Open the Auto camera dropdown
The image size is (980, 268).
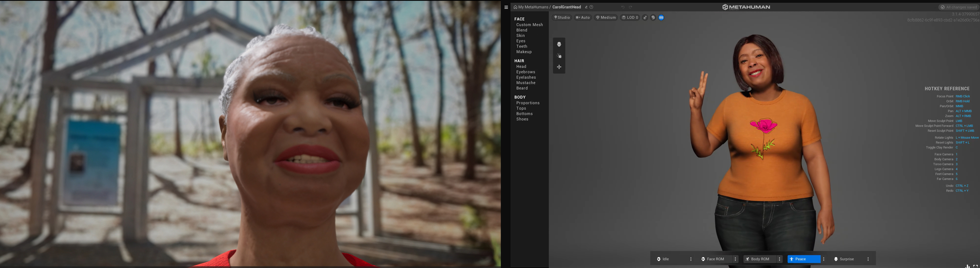[x=583, y=18]
